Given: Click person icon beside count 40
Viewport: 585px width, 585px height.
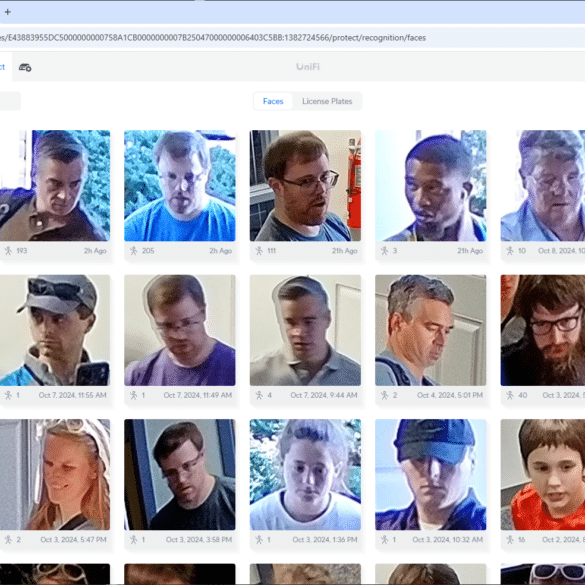Looking at the screenshot, I should click(x=510, y=395).
